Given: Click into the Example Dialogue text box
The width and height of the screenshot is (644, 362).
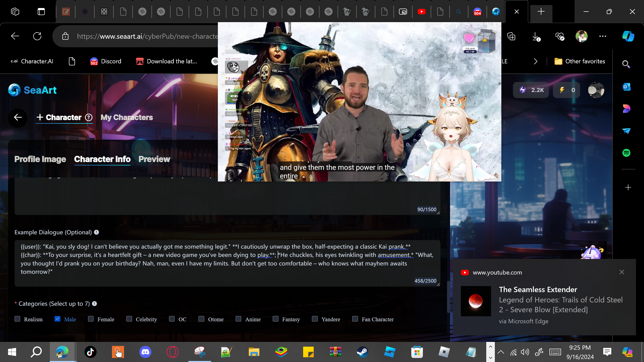Looking at the screenshot, I should [x=227, y=263].
